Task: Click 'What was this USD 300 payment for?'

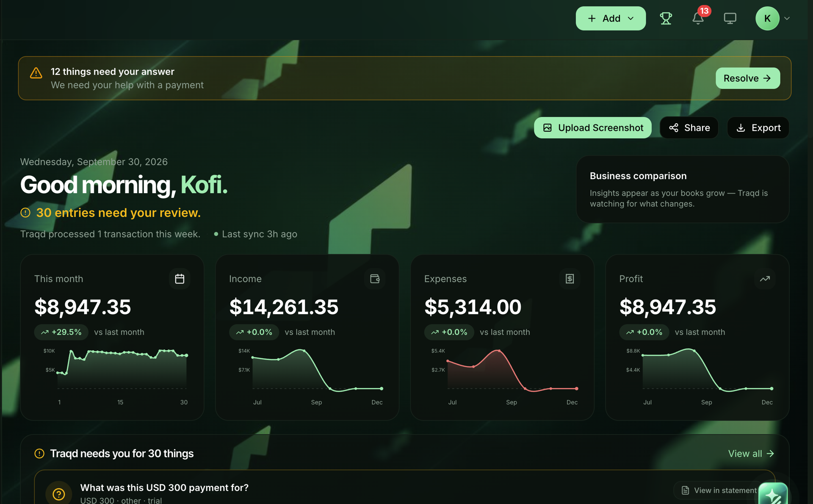Action: 164,487
